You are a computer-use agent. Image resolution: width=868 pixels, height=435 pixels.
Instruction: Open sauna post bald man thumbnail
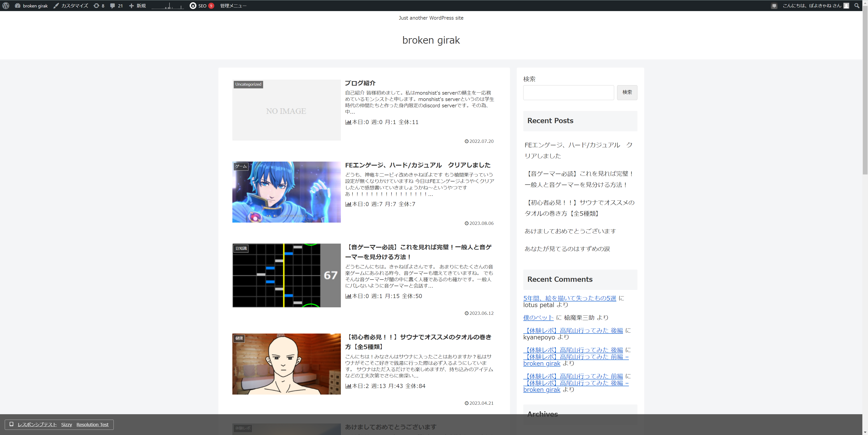tap(286, 364)
